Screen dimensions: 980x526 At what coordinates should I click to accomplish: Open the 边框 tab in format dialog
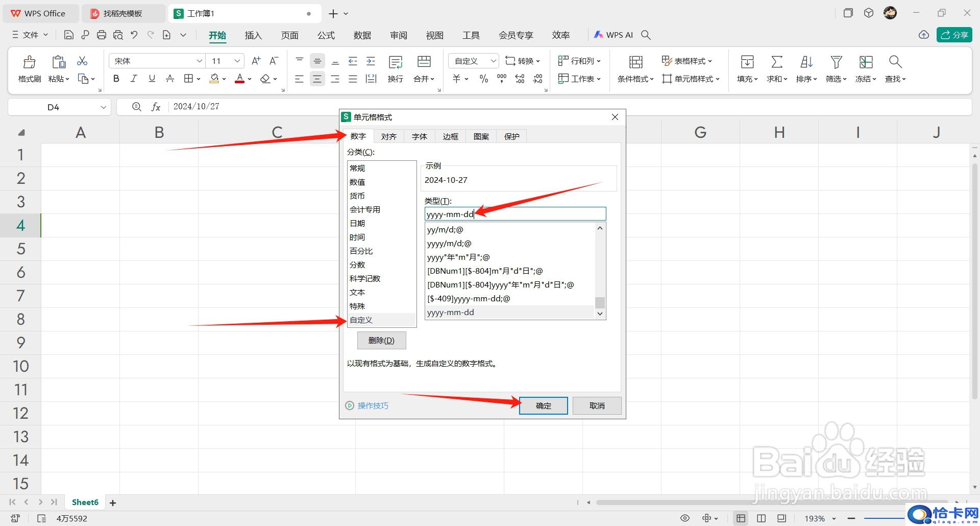[x=450, y=136]
